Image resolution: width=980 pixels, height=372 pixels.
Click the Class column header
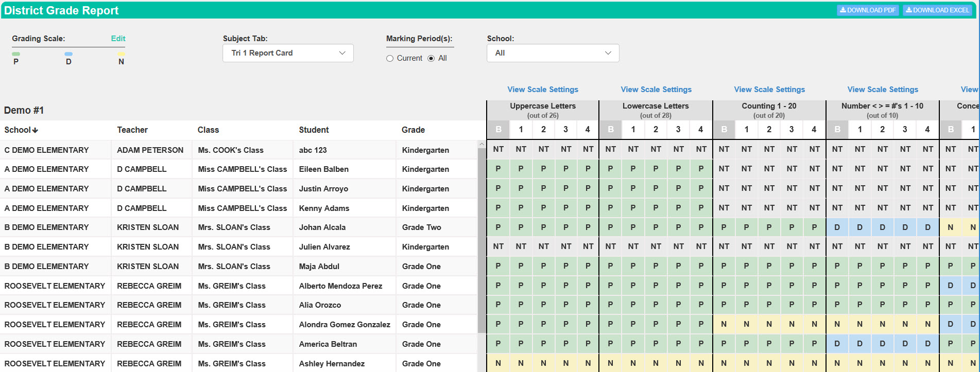pos(208,130)
